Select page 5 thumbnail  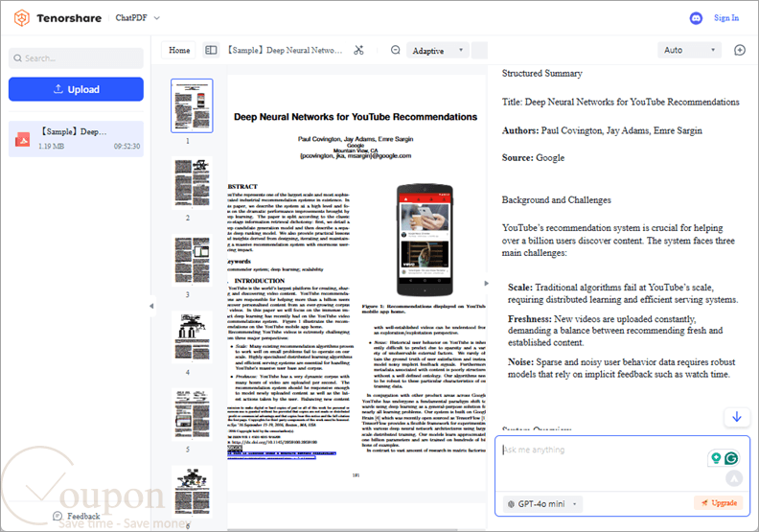point(192,414)
